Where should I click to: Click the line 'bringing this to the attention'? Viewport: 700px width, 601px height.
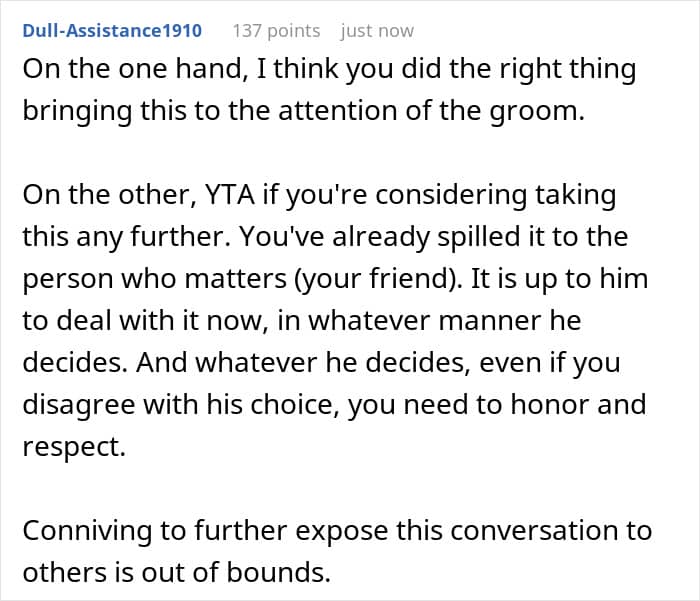304,112
